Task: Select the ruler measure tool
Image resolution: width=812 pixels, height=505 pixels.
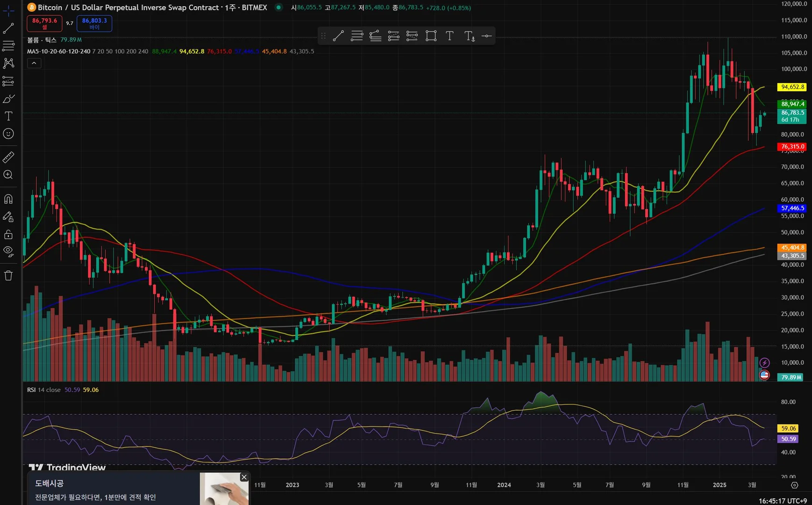Action: coord(8,157)
